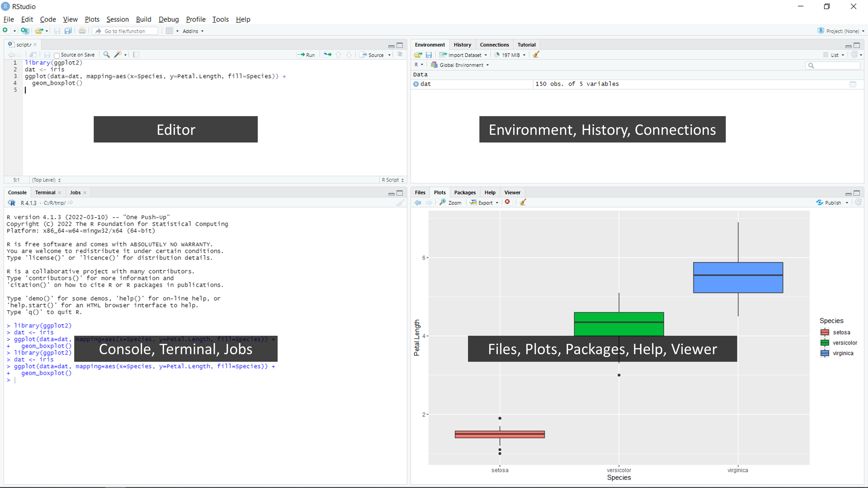The image size is (868, 488).
Task: Toggle the Source on Save checkbox
Action: click(x=57, y=55)
